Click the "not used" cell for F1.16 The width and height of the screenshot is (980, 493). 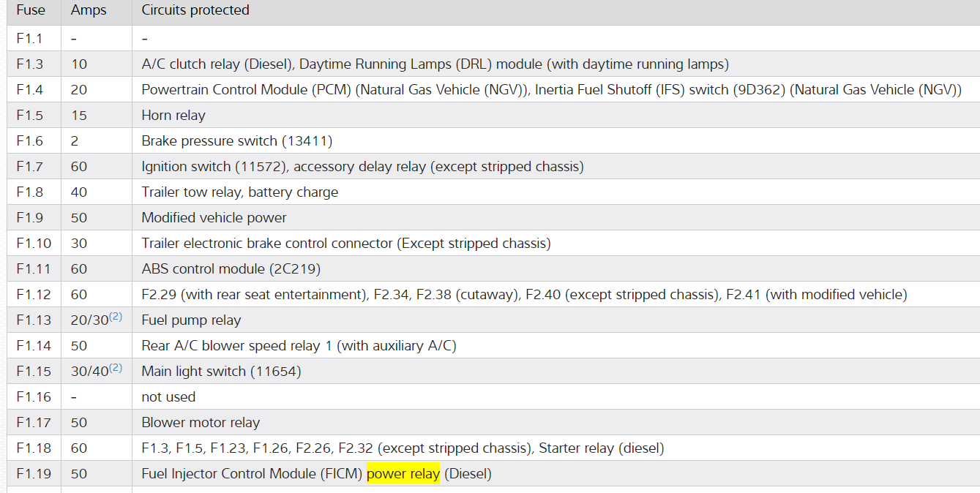(x=168, y=397)
